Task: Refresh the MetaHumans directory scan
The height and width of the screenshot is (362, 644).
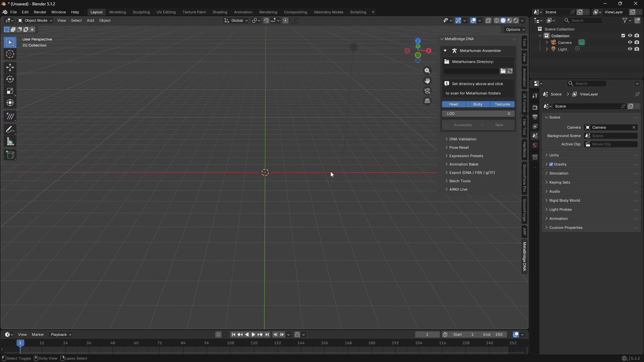Action: pyautogui.click(x=510, y=71)
